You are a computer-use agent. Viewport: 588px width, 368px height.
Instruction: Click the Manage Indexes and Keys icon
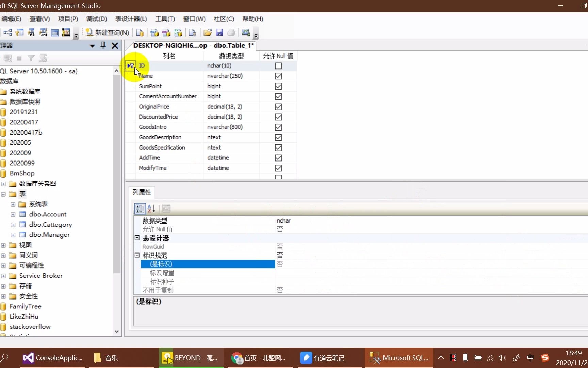20,32
